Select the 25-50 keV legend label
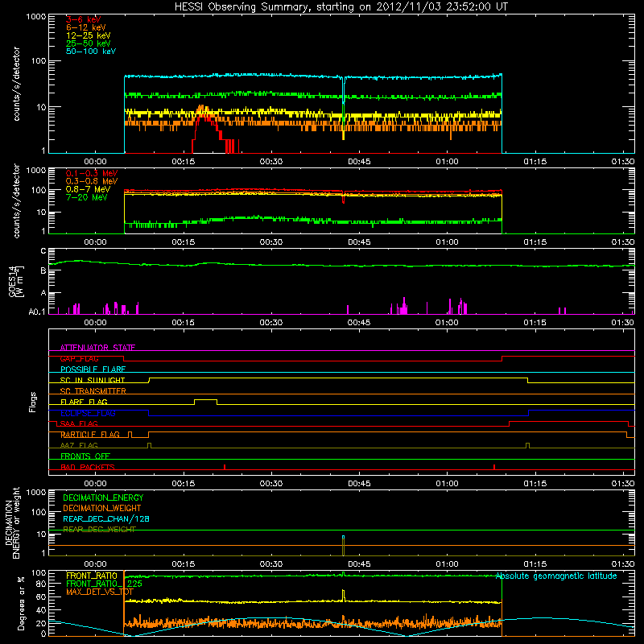Image resolution: width=644 pixels, height=644 pixels. [89, 43]
